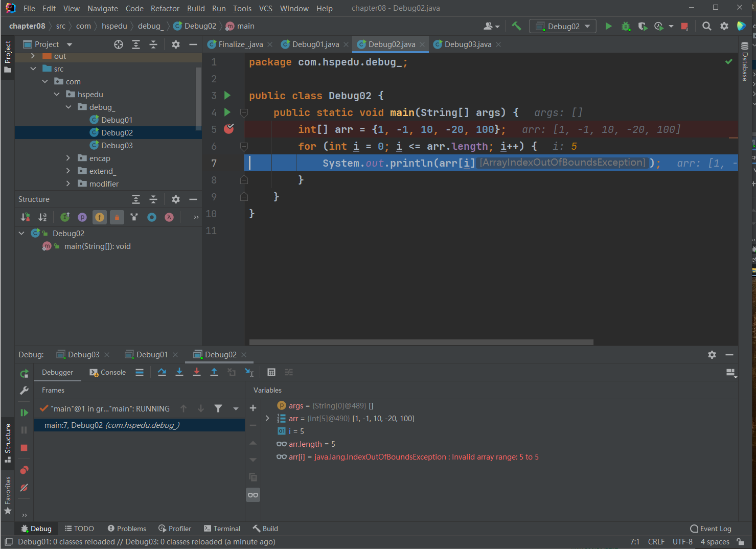Click Step Into in debugger toolbar
756x549 pixels.
point(179,372)
